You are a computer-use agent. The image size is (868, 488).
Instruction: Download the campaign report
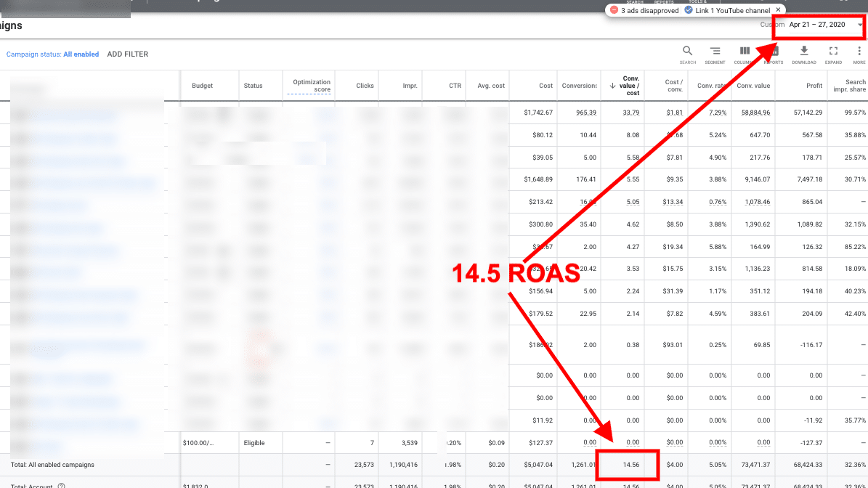[804, 53]
